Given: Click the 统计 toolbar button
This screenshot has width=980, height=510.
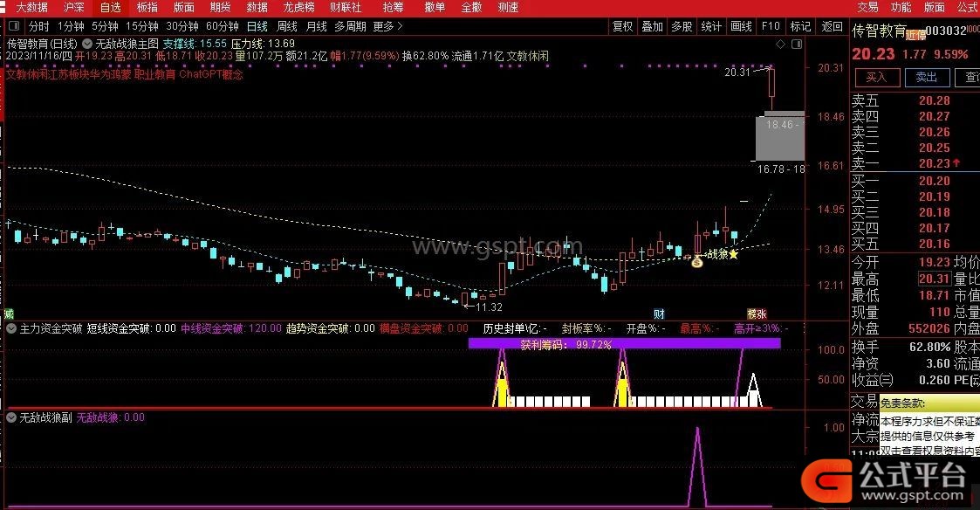Looking at the screenshot, I should (711, 26).
